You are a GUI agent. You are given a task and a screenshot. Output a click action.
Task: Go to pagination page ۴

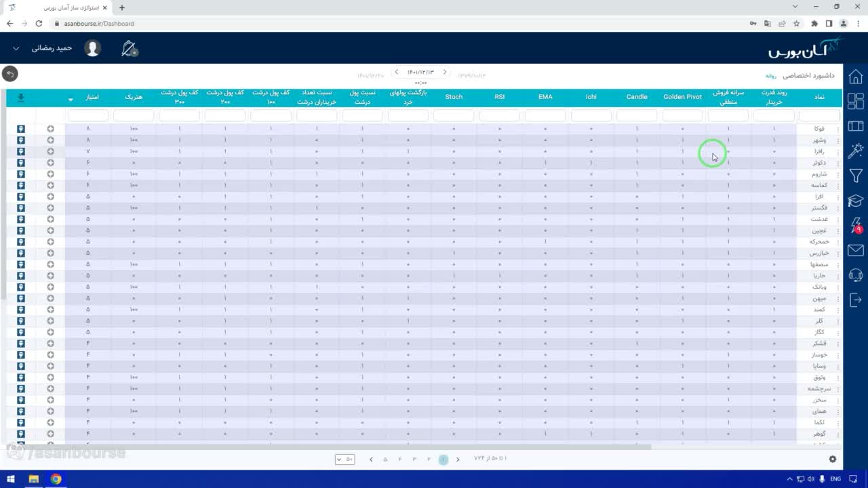click(400, 459)
